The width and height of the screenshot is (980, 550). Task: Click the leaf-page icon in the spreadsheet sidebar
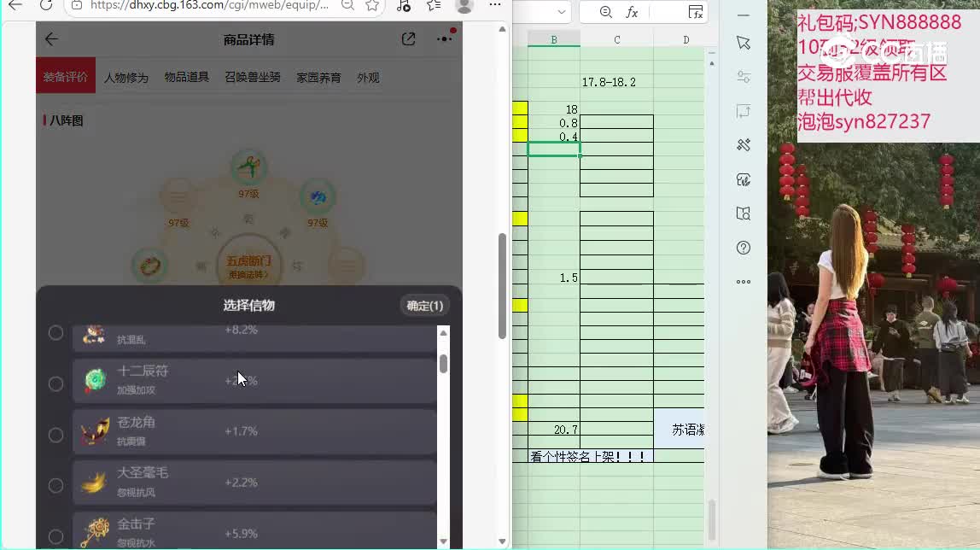(744, 179)
